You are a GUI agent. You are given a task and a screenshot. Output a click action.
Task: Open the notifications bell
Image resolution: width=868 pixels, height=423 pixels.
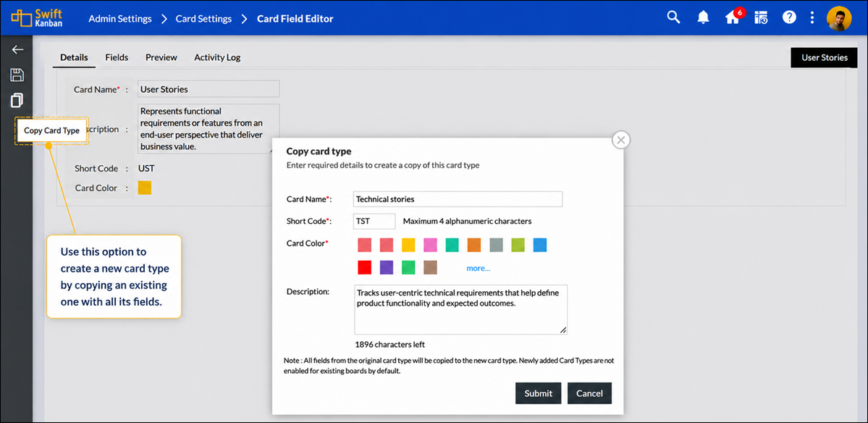703,17
